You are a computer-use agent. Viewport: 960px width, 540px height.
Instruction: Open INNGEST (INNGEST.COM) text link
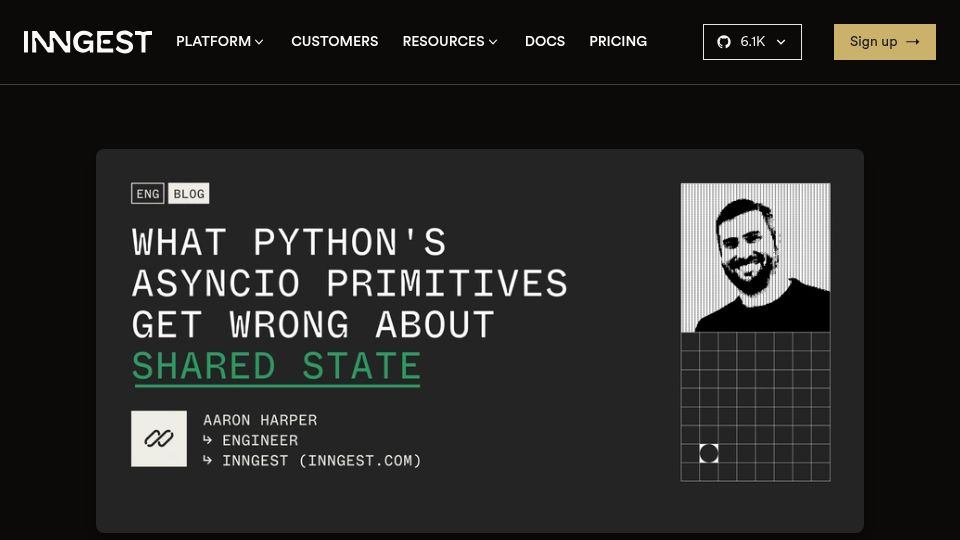(x=321, y=460)
